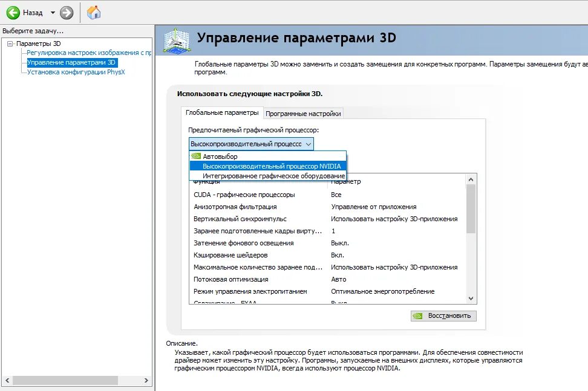
Task: Click the Forward arrow icon
Action: pyautogui.click(x=67, y=13)
